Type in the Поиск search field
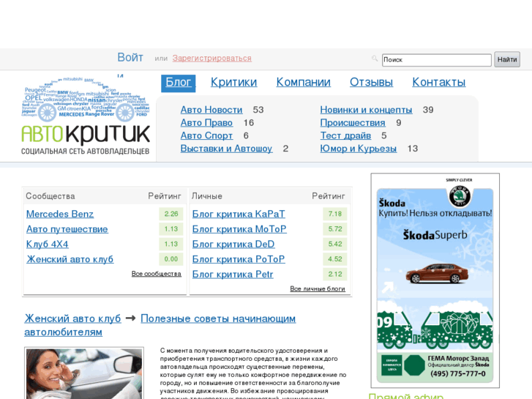532x399 pixels. (436, 60)
